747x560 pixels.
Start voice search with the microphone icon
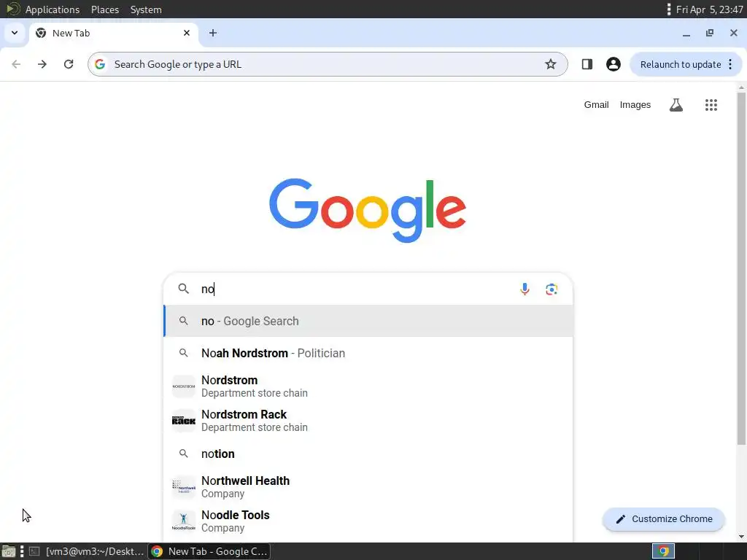(525, 289)
